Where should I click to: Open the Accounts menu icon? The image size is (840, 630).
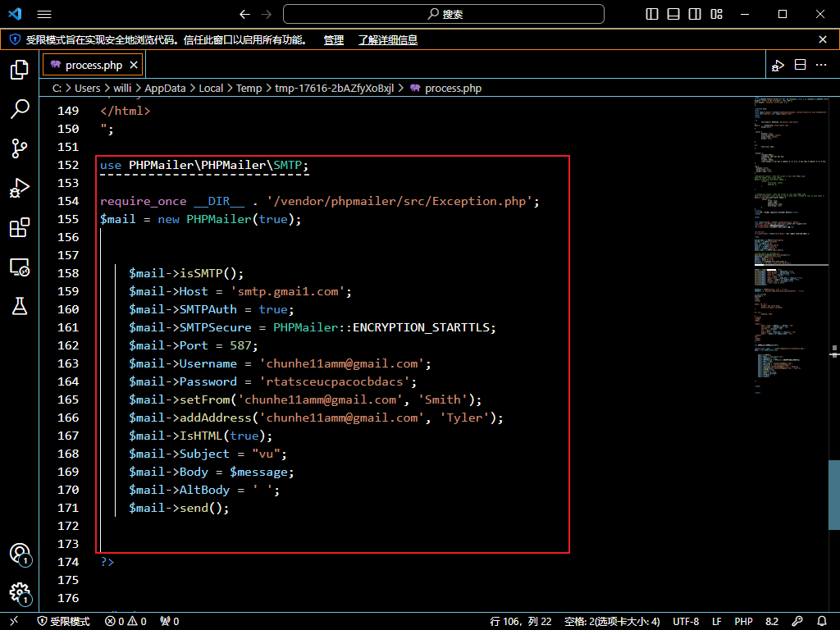pyautogui.click(x=20, y=554)
